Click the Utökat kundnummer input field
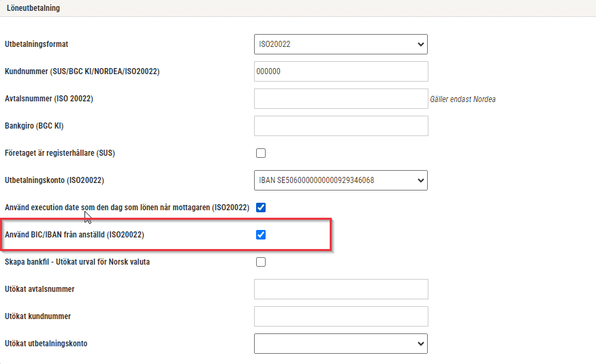Image resolution: width=596 pixels, height=364 pixels. click(x=341, y=316)
